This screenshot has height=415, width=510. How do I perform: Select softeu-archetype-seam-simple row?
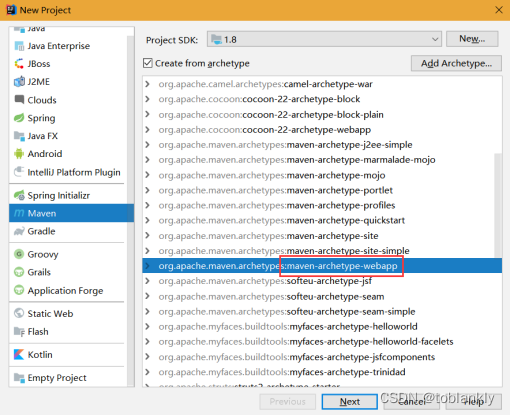(322, 311)
